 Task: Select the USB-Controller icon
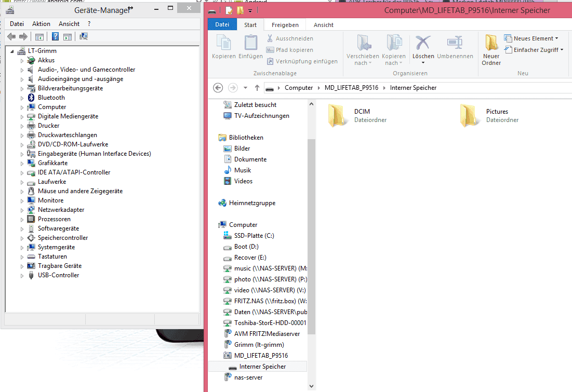tap(31, 275)
